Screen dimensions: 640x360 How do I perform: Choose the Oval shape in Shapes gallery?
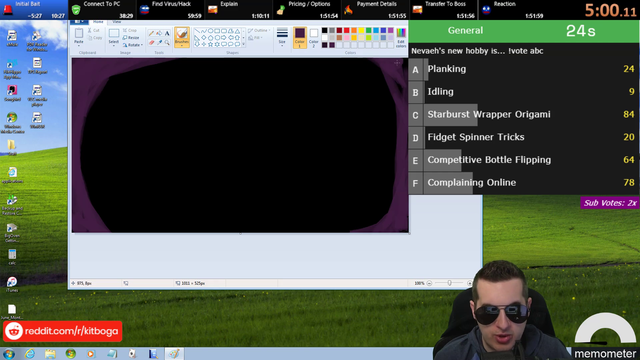[211, 31]
